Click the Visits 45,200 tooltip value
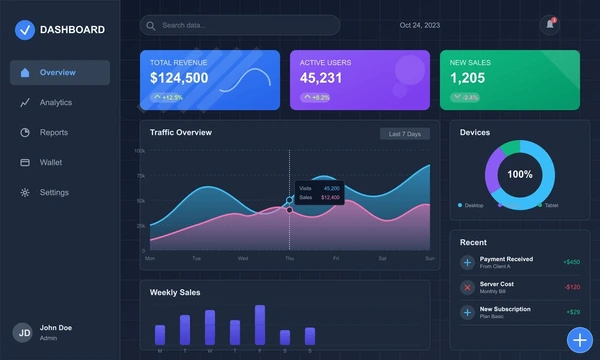This screenshot has height=360, width=600. tap(331, 188)
